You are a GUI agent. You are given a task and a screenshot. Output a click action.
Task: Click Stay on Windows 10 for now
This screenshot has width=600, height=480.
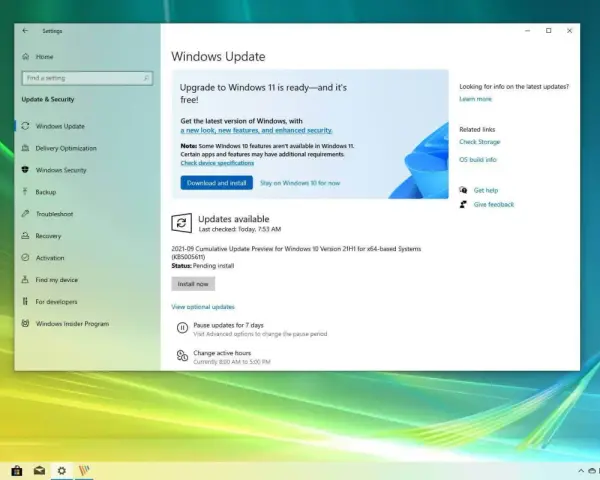(300, 183)
